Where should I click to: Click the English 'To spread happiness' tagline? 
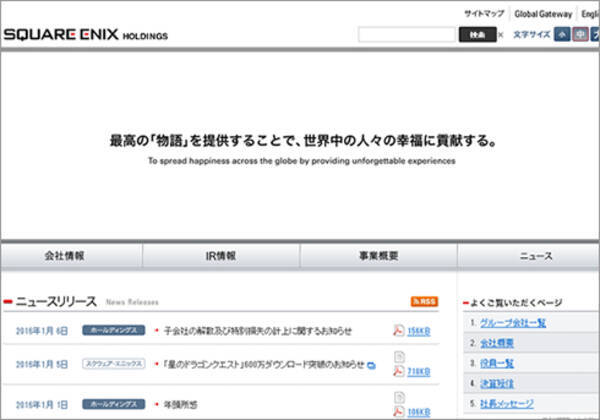pyautogui.click(x=302, y=161)
